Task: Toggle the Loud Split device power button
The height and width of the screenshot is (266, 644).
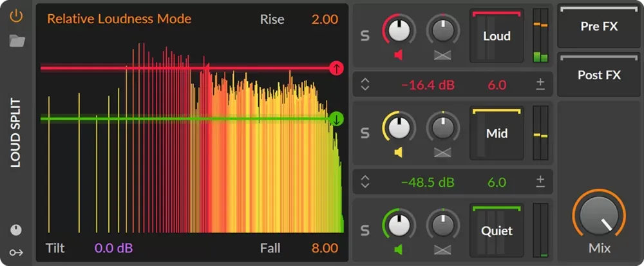Action: 17,16
